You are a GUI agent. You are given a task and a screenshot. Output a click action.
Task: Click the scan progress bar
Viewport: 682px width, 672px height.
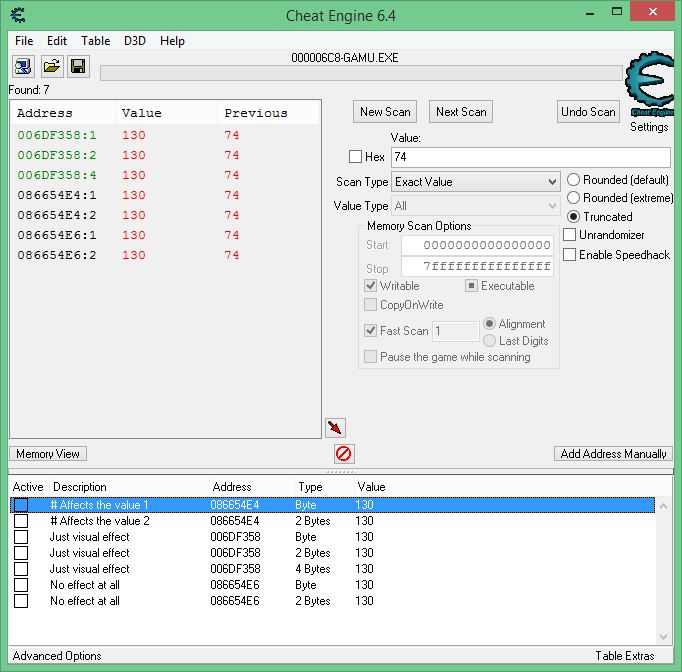pos(360,73)
